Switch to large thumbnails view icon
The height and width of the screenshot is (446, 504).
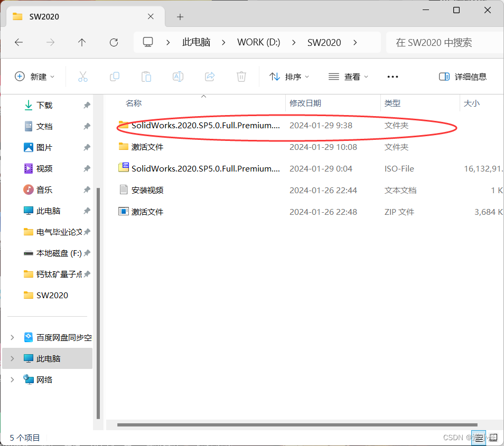(x=493, y=438)
